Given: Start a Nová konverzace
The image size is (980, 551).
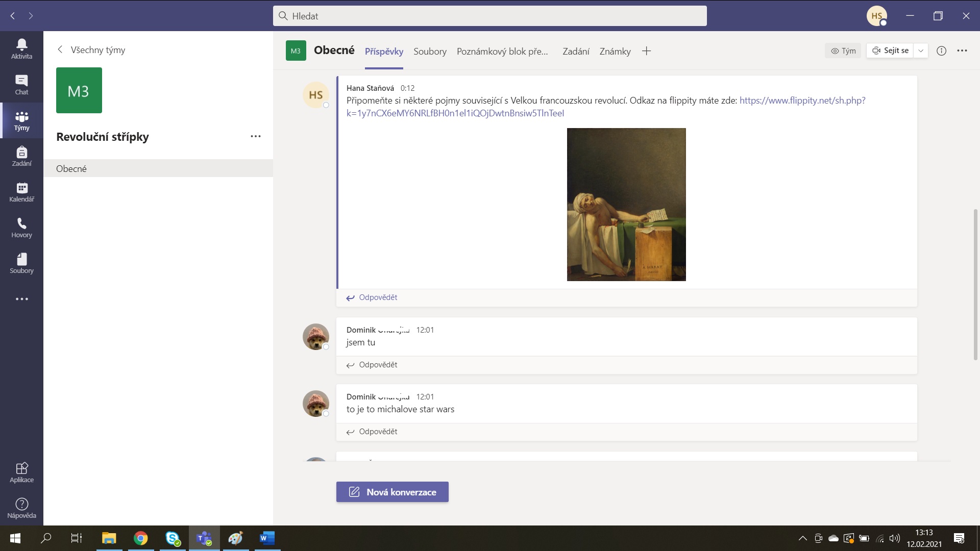Looking at the screenshot, I should (x=392, y=492).
